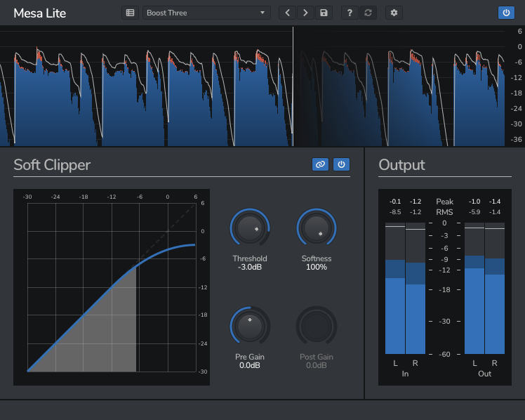Click the Softness knob
The height and width of the screenshot is (420, 525).
tap(317, 228)
